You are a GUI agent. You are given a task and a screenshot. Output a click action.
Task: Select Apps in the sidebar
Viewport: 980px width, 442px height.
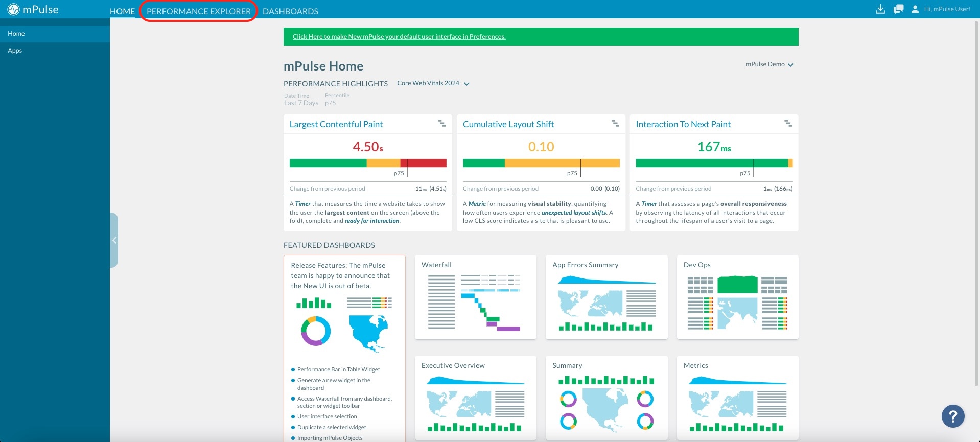(15, 51)
